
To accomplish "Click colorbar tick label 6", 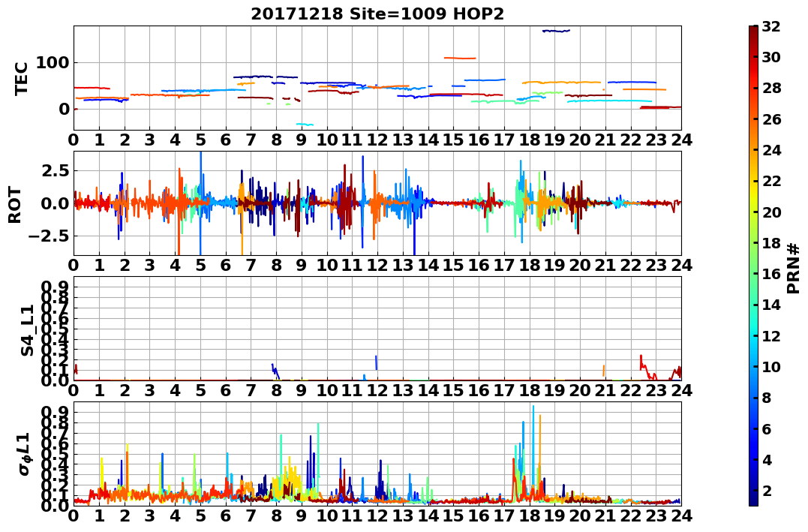I will pos(766,428).
